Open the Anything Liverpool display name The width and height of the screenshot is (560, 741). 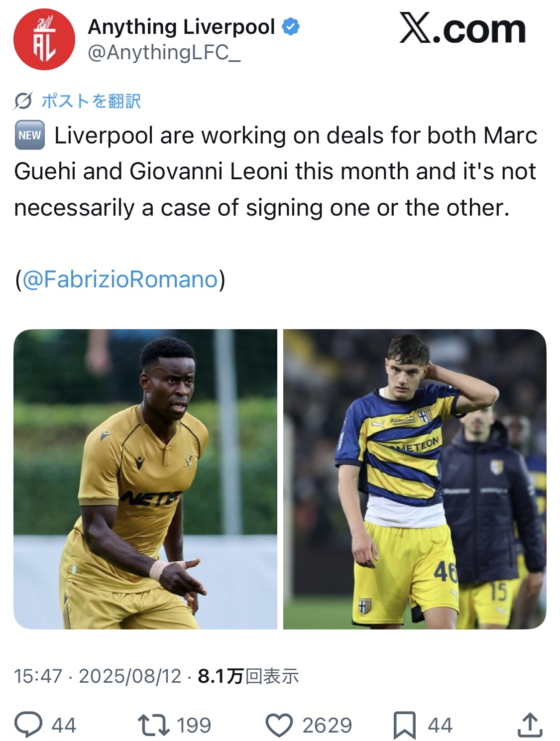pos(181,27)
